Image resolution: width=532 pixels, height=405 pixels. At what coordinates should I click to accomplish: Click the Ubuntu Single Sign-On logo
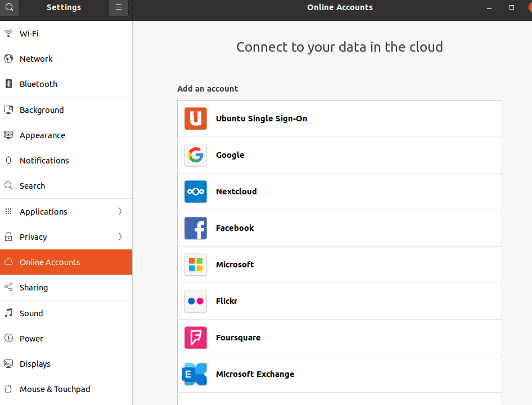[x=196, y=119]
